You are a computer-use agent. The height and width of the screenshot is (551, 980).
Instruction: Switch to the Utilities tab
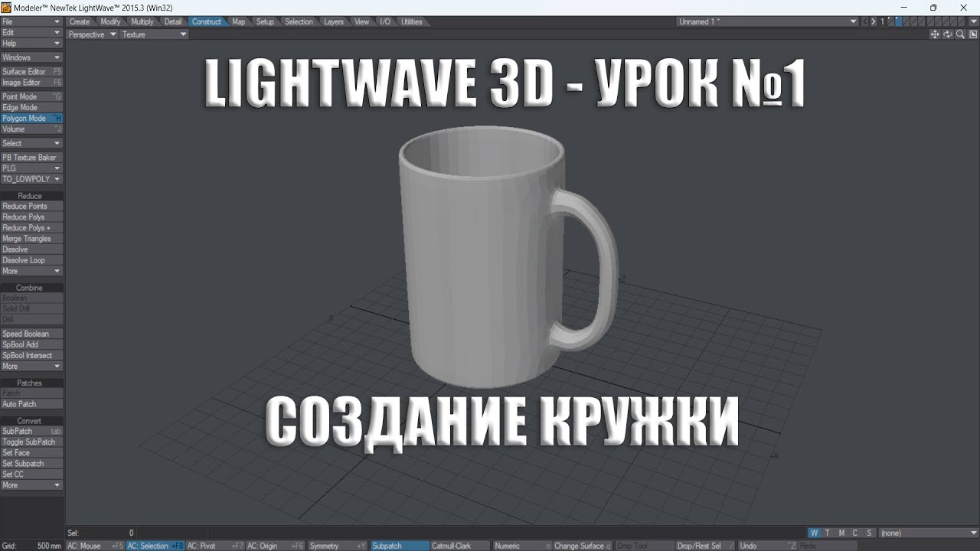[412, 21]
